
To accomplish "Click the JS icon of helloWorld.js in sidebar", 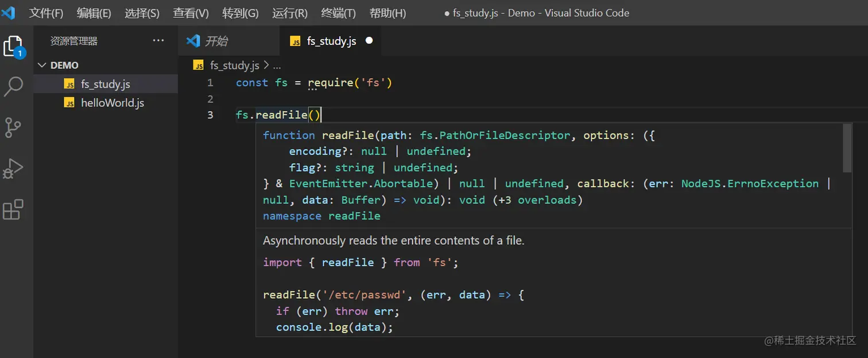I will pos(69,103).
